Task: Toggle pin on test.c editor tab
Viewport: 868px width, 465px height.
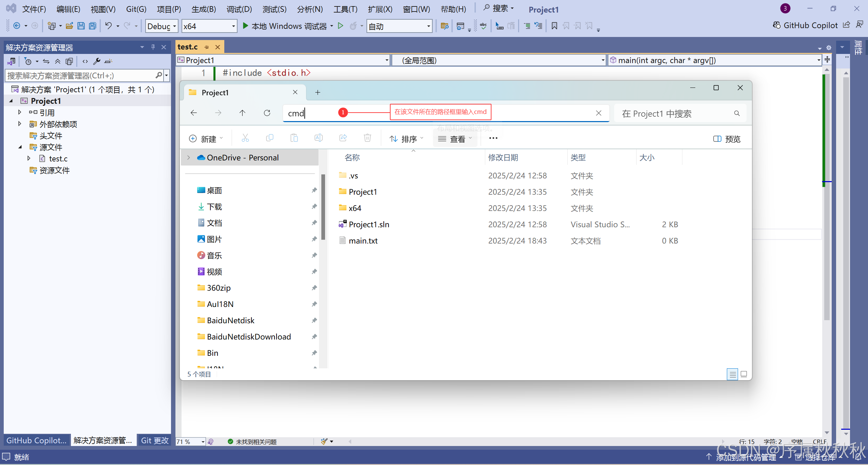Action: [x=207, y=47]
